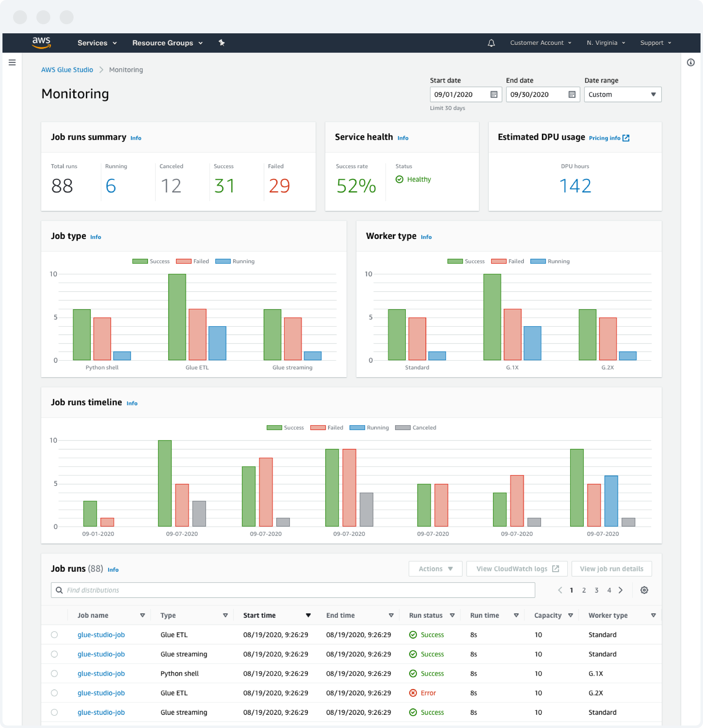Click Failed legend swatch in Worker type chart
This screenshot has height=728, width=703.
[x=499, y=261]
